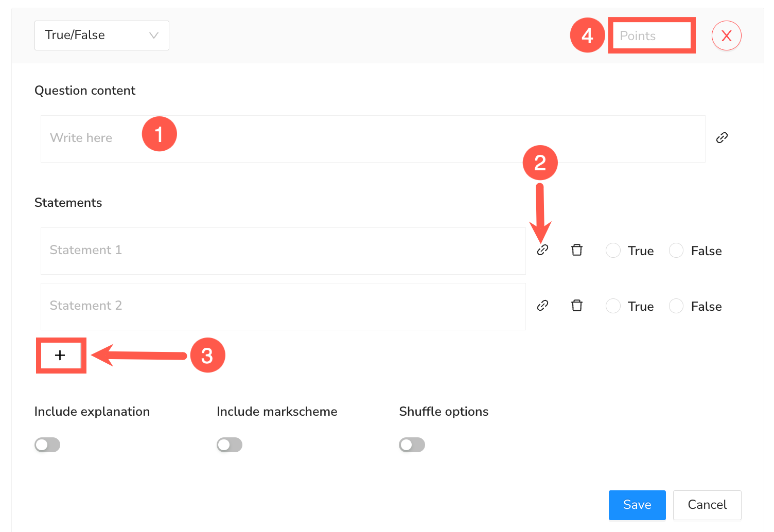The height and width of the screenshot is (532, 774).
Task: Delete Statement 1 using trash icon
Action: click(x=577, y=250)
